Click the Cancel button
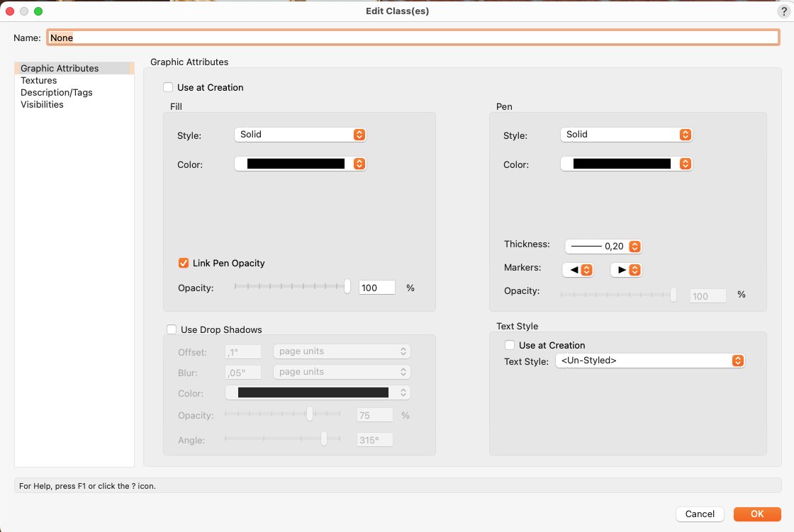Image resolution: width=794 pixels, height=532 pixels. point(700,514)
